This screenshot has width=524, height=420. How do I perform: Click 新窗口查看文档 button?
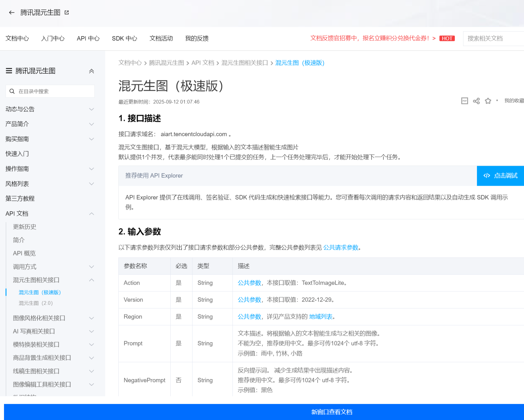(264, 412)
